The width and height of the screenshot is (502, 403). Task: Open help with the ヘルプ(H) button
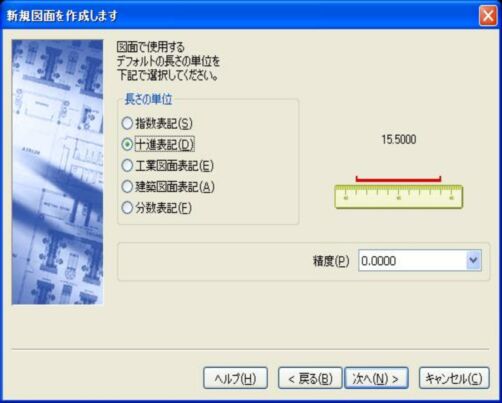tap(235, 378)
